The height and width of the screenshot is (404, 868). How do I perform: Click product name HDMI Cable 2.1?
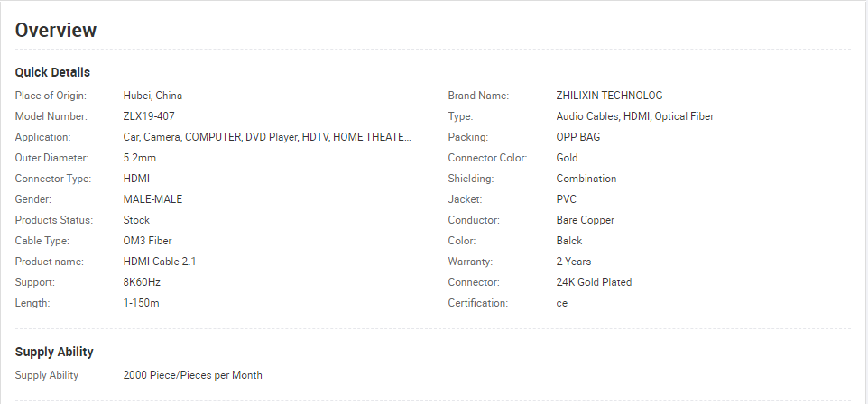pos(160,262)
